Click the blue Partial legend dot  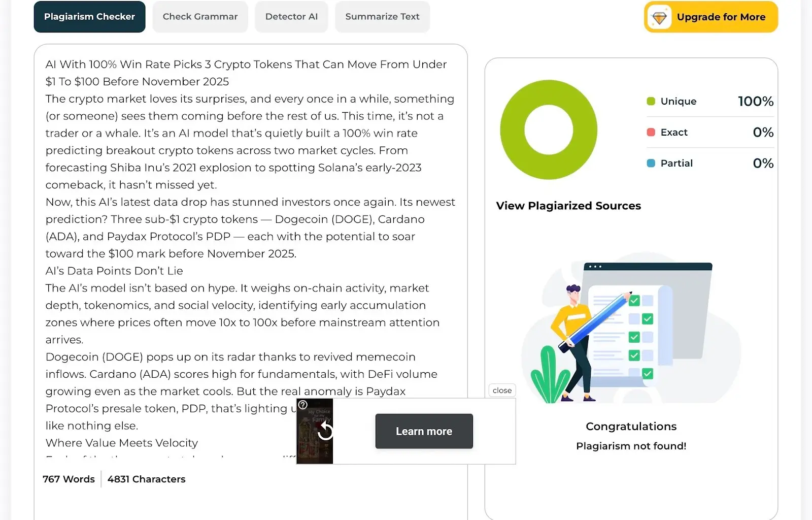651,163
